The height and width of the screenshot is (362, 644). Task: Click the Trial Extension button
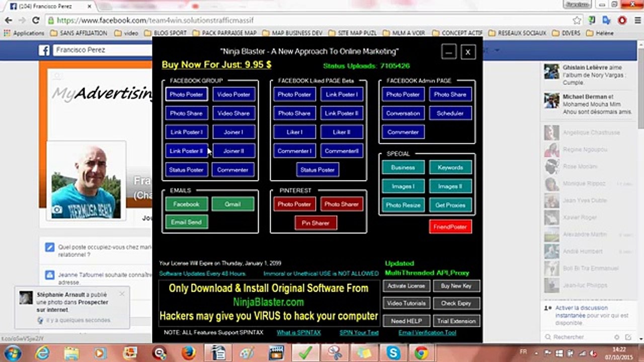(x=456, y=321)
